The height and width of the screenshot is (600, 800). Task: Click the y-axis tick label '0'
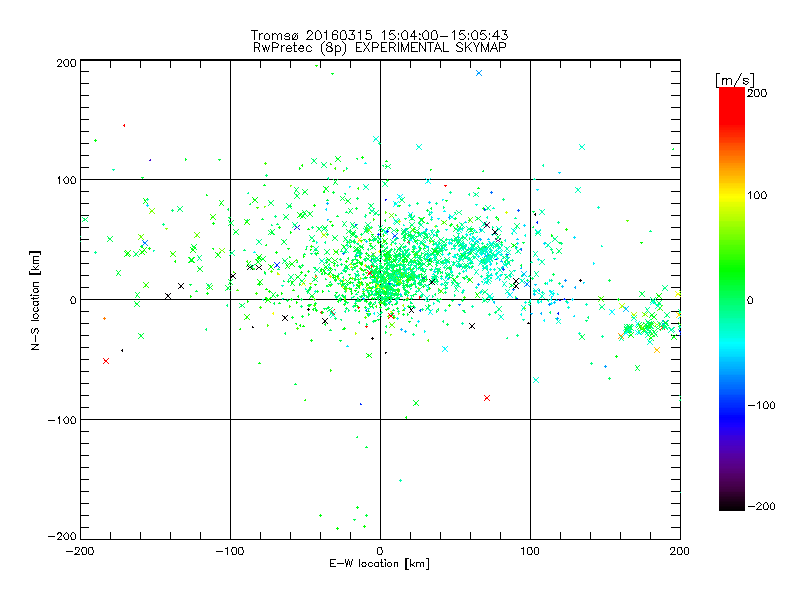(x=73, y=300)
